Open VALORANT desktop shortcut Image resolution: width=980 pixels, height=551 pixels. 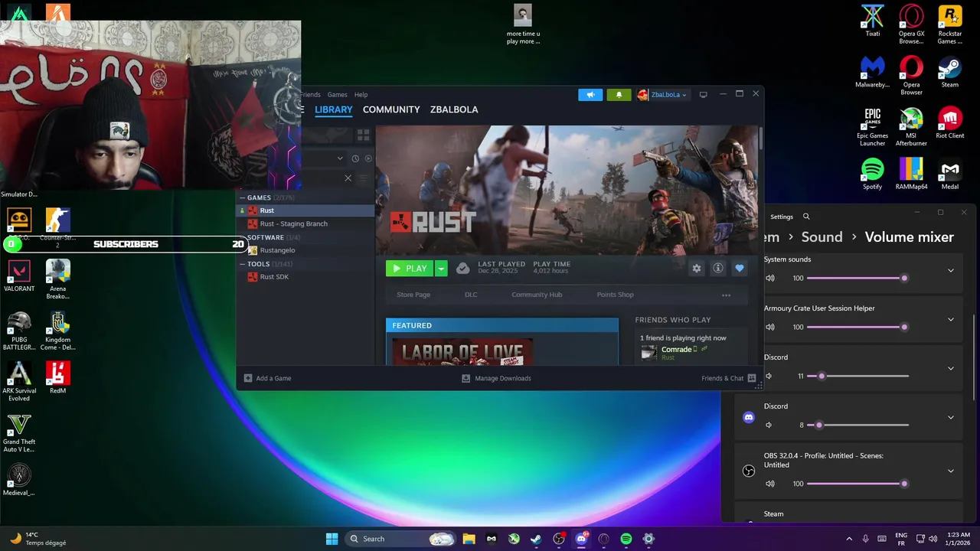(19, 276)
